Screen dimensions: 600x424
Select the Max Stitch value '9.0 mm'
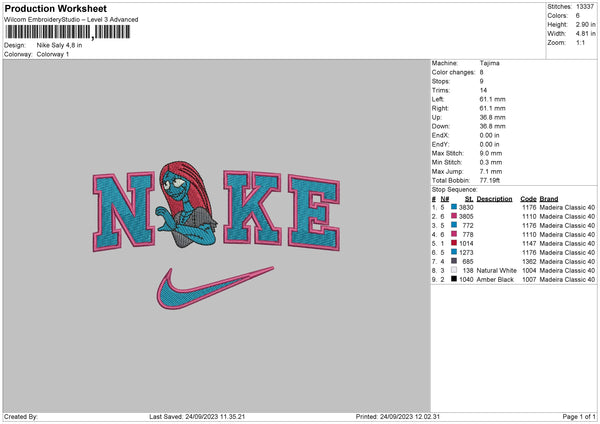(x=491, y=153)
